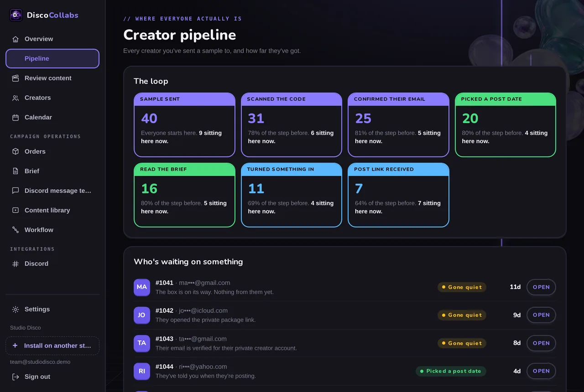
Task: Click Gone quiet badge for #1041
Action: [x=462, y=287]
